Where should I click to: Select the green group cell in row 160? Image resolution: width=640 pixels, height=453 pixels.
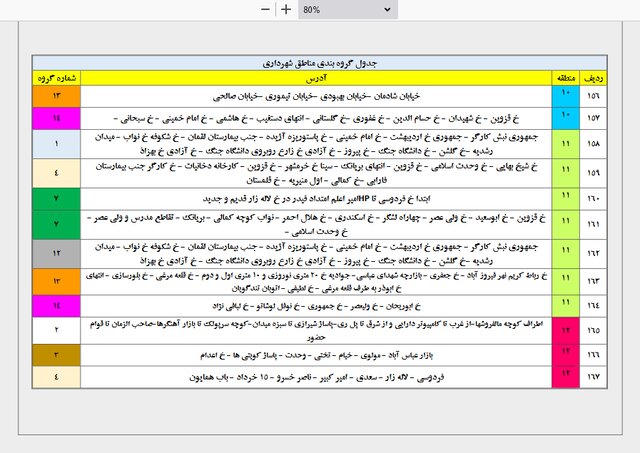[57, 198]
